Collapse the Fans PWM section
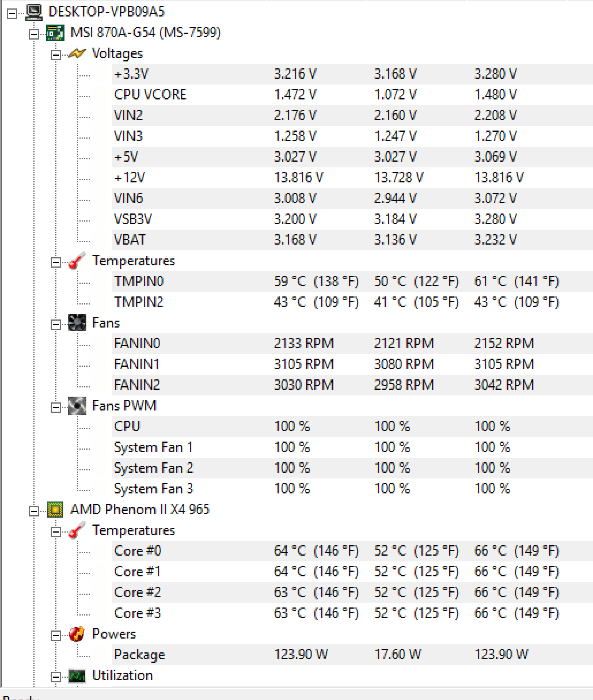The width and height of the screenshot is (593, 700). (56, 408)
